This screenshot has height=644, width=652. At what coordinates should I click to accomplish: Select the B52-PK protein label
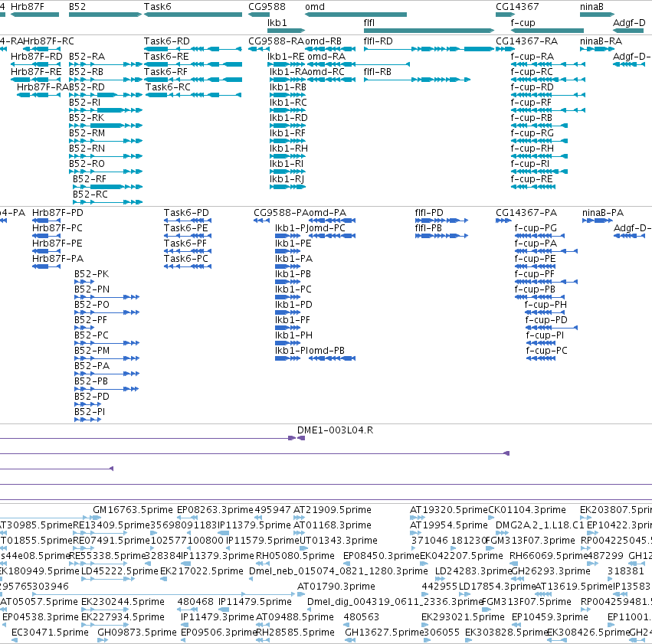click(92, 274)
